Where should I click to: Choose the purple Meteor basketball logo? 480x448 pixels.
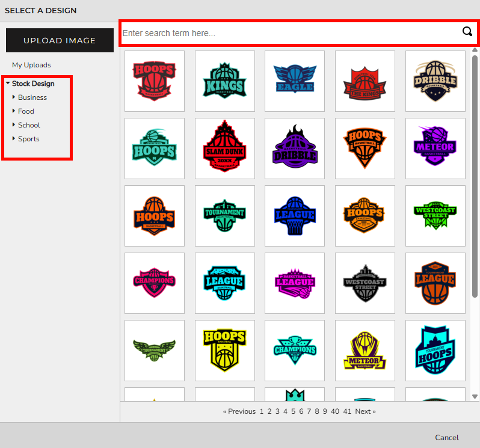coord(435,148)
